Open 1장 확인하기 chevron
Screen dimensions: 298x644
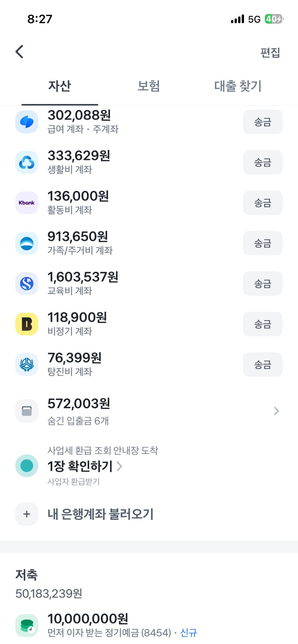120,466
